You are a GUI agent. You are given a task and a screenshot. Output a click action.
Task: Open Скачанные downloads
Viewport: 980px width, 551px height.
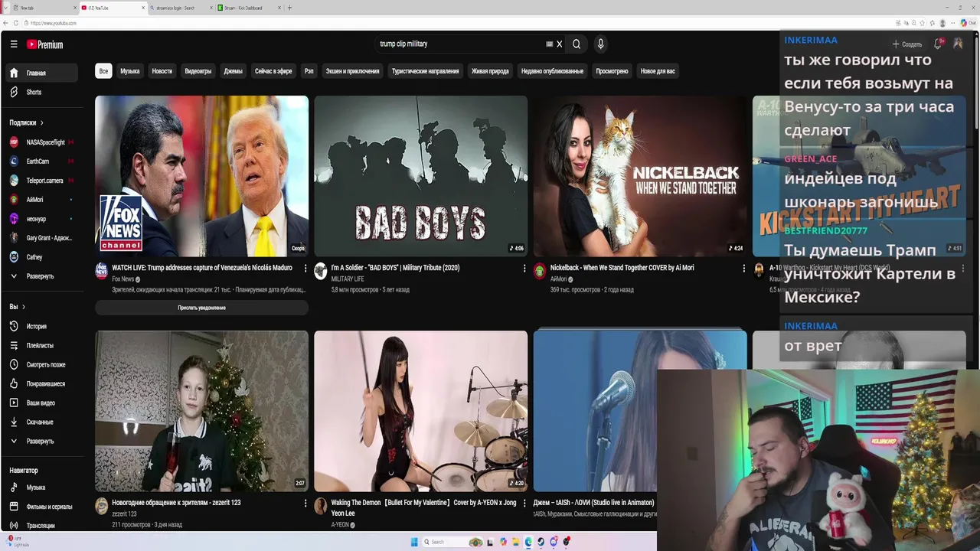(40, 422)
